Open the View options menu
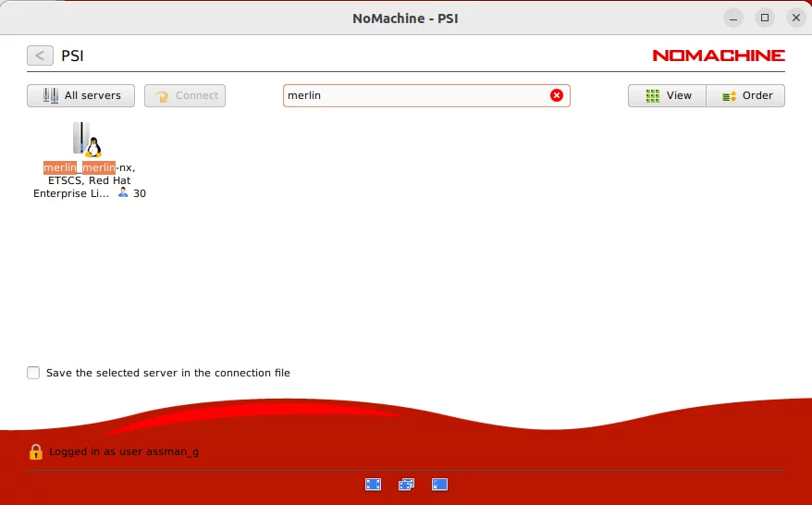The image size is (812, 505). coord(668,95)
